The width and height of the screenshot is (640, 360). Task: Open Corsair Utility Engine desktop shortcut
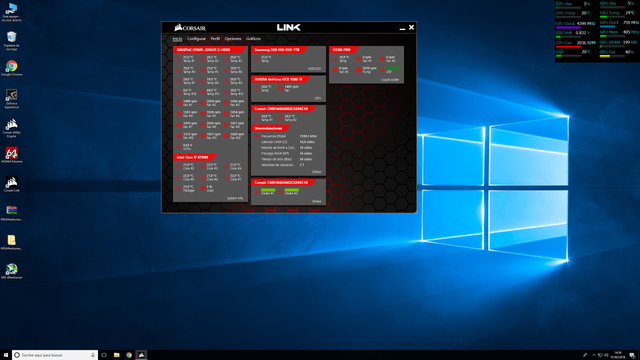point(11,127)
